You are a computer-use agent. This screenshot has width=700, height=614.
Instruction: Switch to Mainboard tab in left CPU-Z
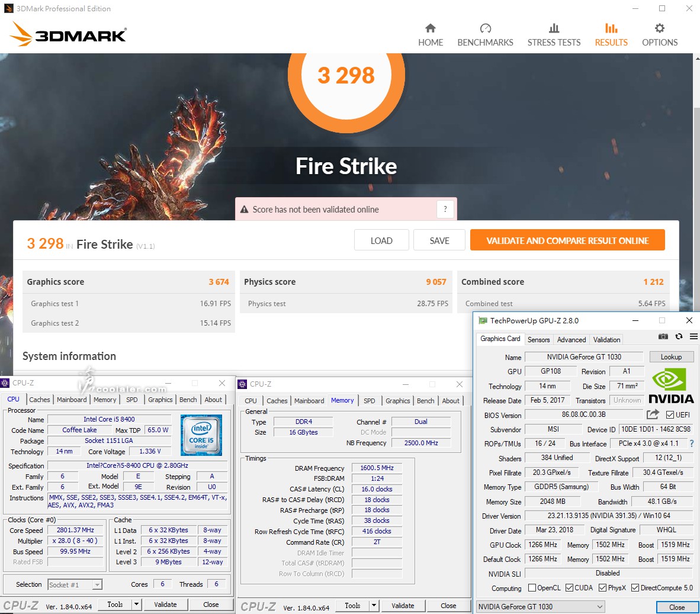[x=72, y=400]
